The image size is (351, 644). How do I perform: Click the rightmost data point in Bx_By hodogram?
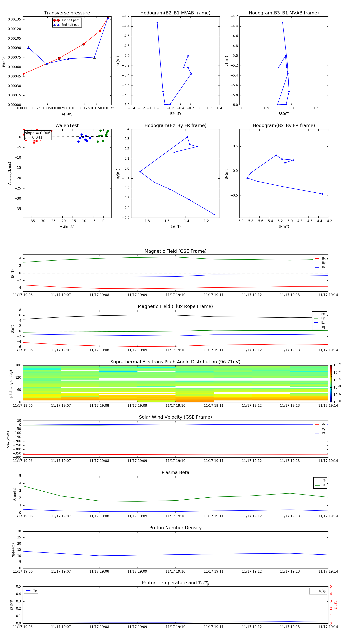point(322,194)
